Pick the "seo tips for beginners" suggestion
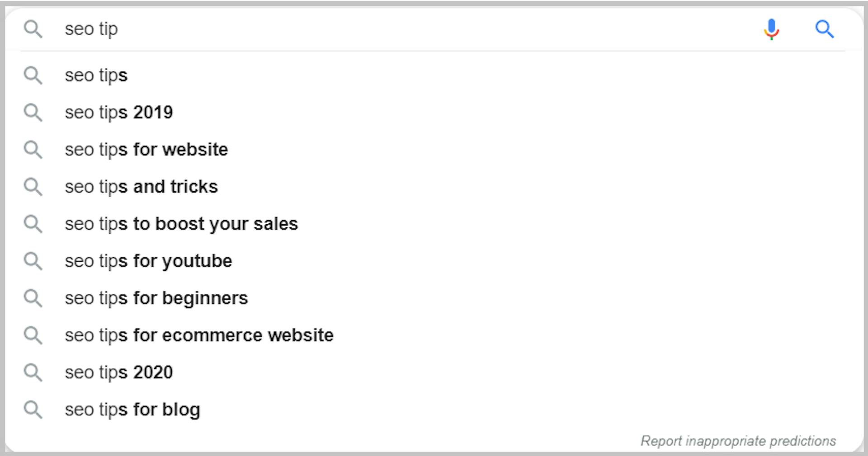 156,298
